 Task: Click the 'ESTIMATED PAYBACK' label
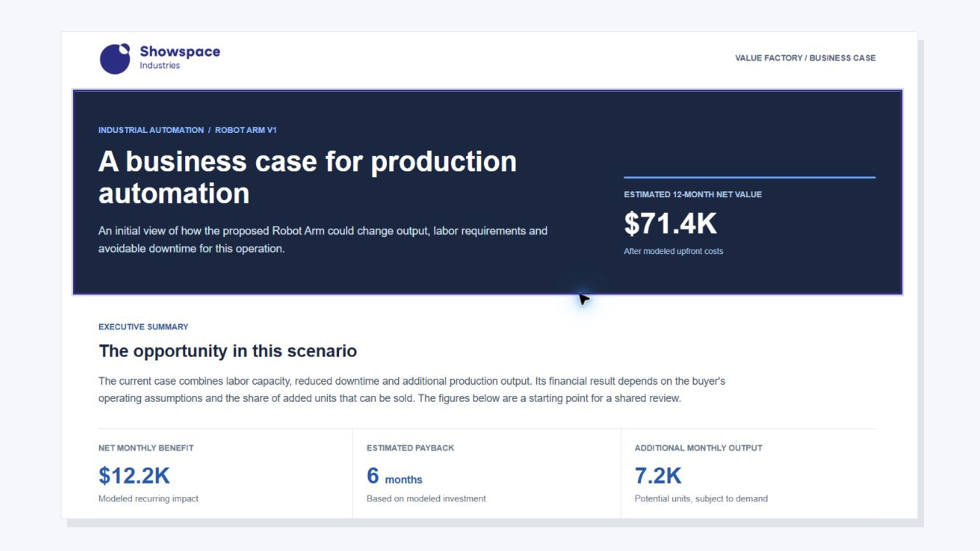(x=410, y=448)
